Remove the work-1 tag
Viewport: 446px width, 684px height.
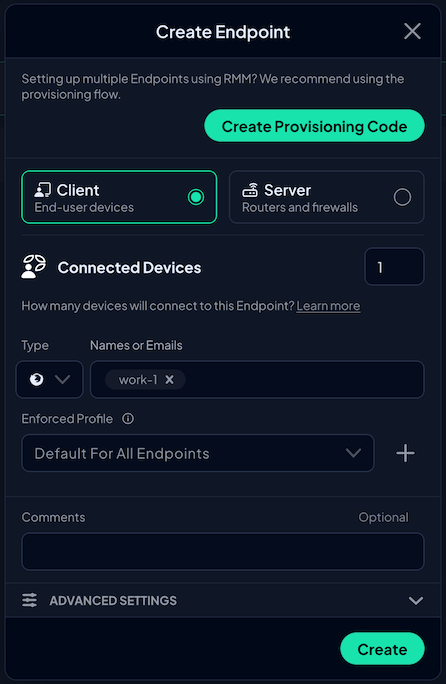pos(169,380)
